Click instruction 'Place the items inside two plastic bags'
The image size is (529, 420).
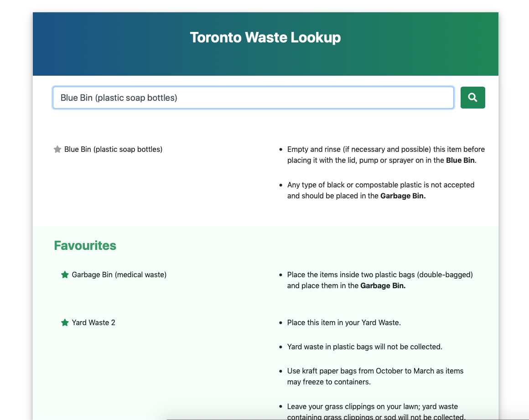click(380, 280)
